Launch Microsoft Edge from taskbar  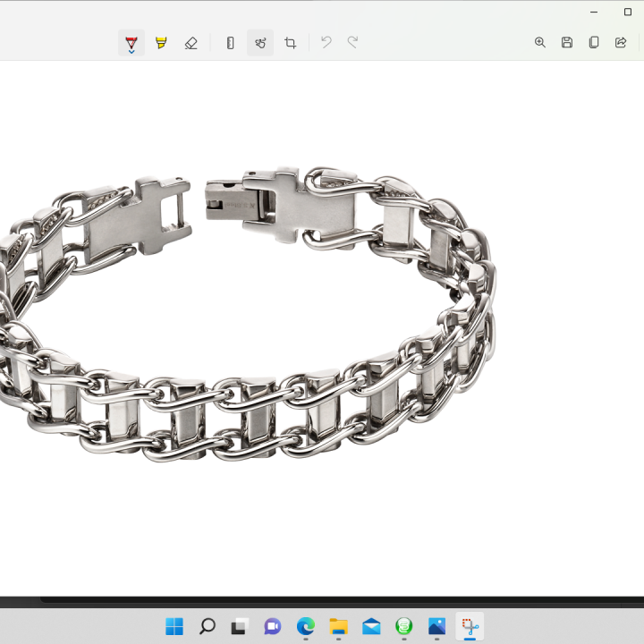306,626
